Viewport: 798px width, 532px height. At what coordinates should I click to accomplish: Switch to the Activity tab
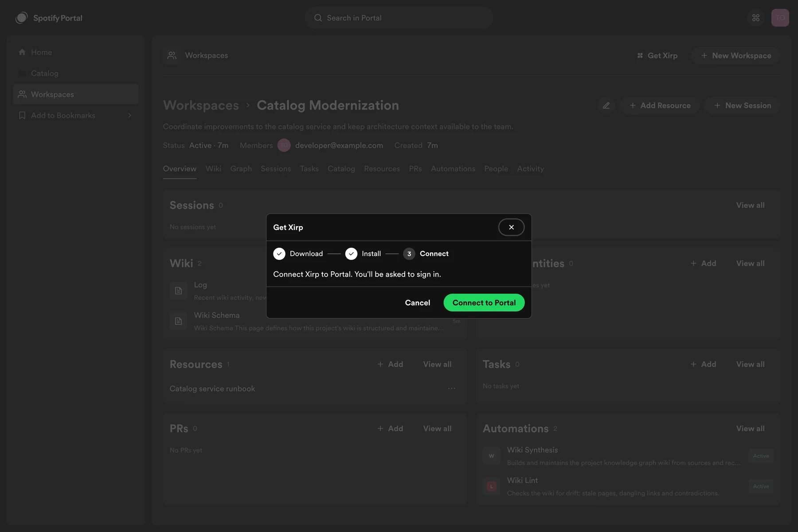(x=530, y=169)
